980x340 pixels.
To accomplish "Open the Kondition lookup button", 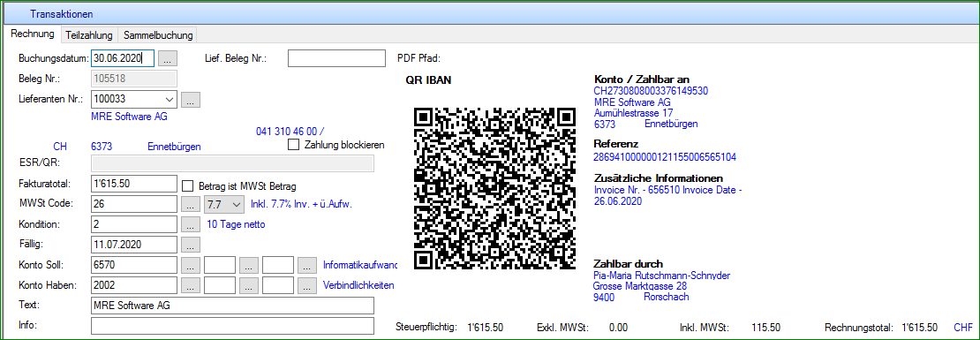I will coord(192,224).
